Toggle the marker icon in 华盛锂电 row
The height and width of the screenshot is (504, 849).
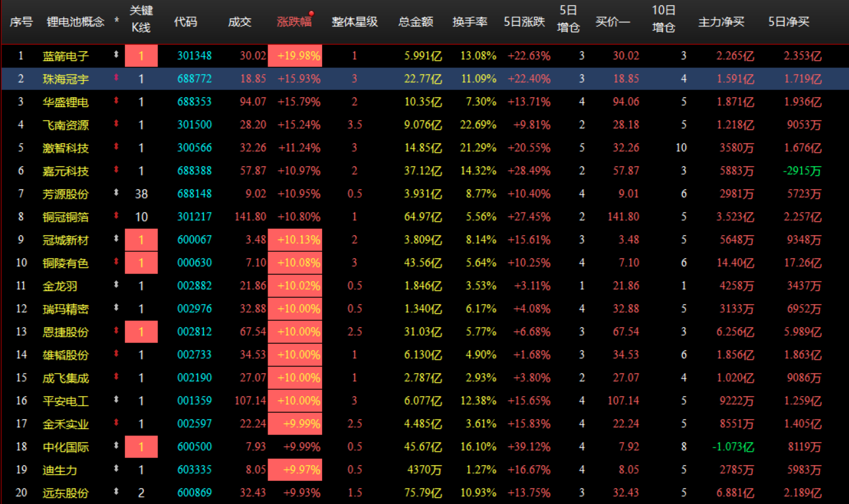pos(116,101)
